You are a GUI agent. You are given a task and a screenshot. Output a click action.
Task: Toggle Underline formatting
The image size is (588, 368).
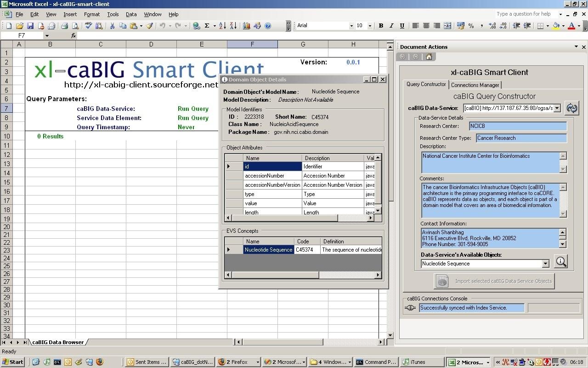point(402,26)
